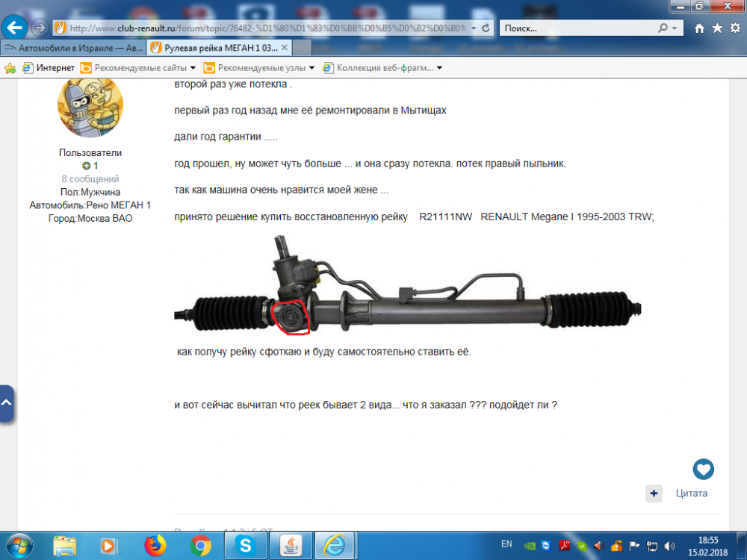Open the browser home page icon
This screenshot has height=560, width=747.
click(699, 28)
